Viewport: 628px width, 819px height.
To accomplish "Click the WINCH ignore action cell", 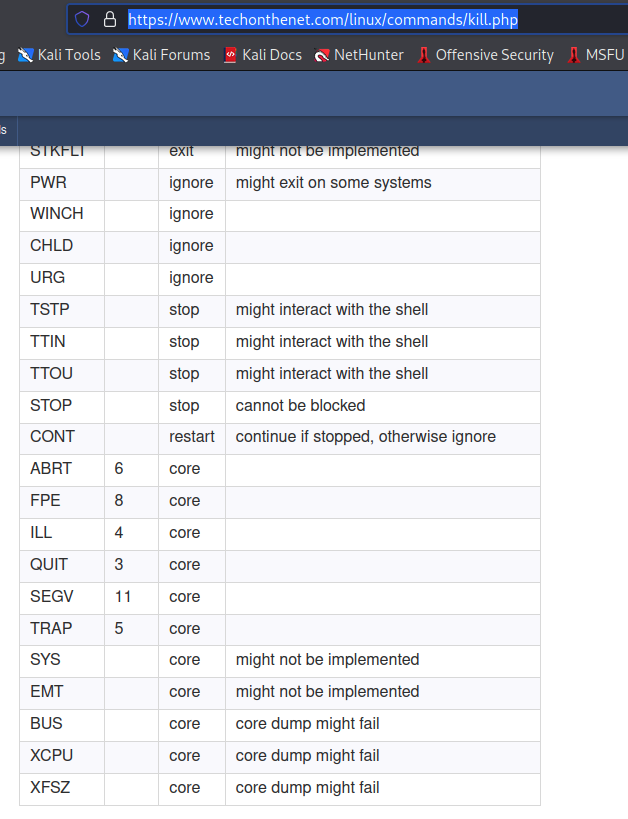I will point(192,214).
